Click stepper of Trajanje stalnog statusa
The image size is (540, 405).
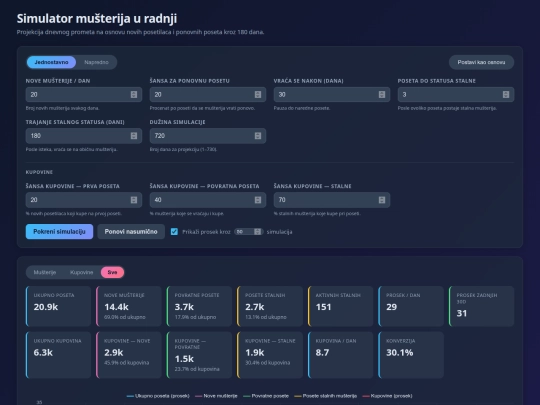pyautogui.click(x=134, y=136)
